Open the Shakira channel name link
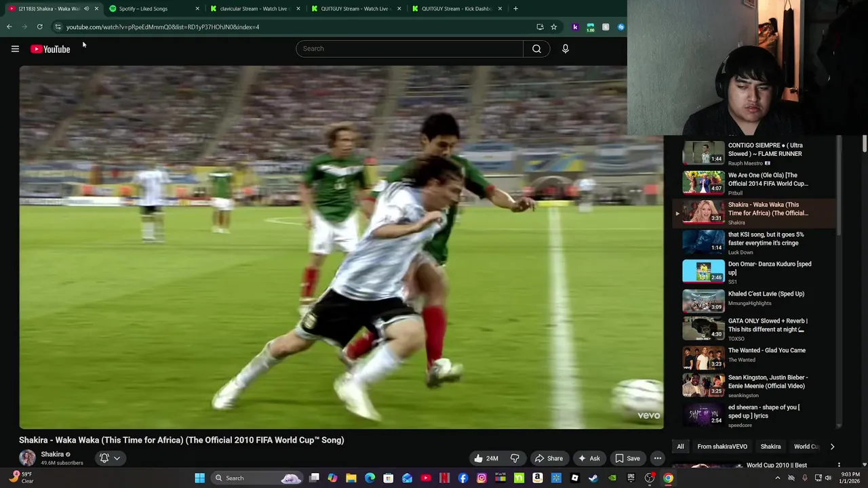Image resolution: width=868 pixels, height=488 pixels. tap(52, 454)
